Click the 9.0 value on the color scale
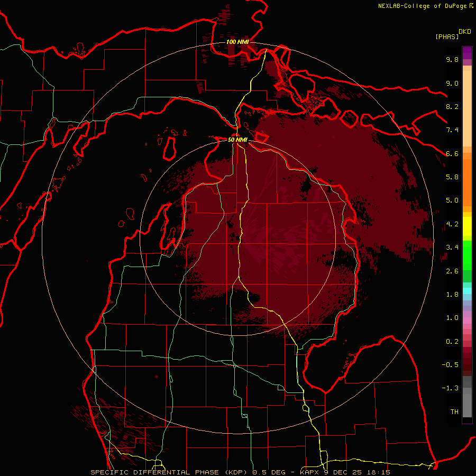This screenshot has width=476, height=476. (452, 83)
